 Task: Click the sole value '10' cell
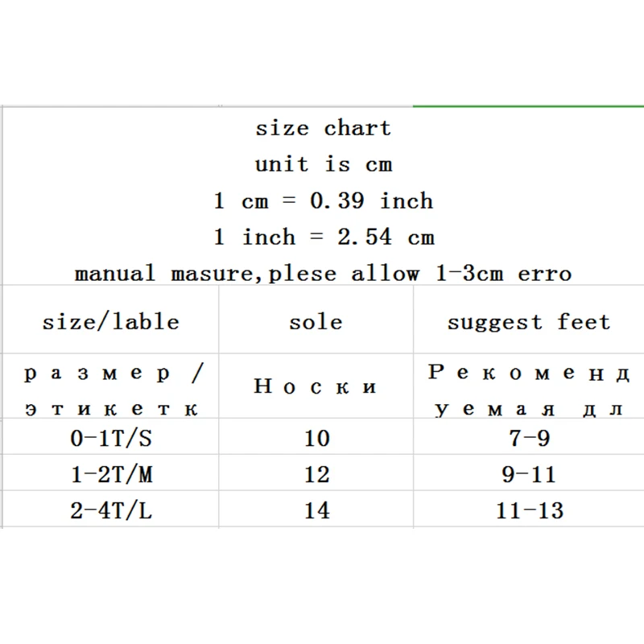(316, 439)
